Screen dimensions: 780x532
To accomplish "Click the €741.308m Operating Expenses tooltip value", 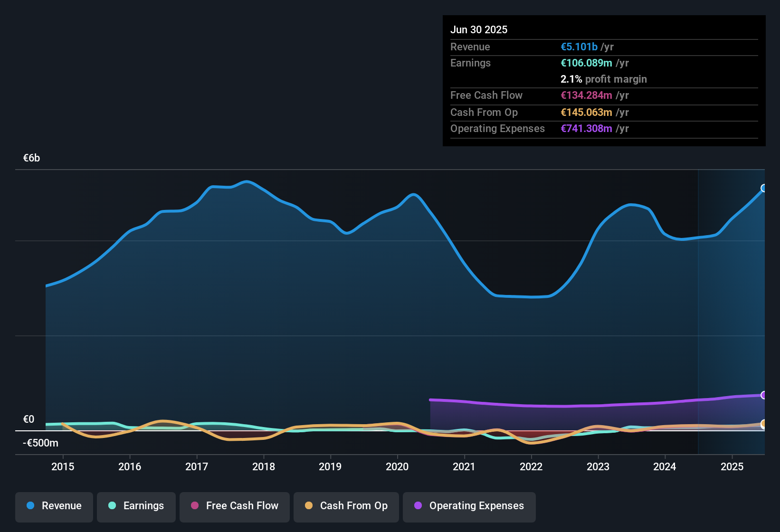I will click(x=586, y=128).
